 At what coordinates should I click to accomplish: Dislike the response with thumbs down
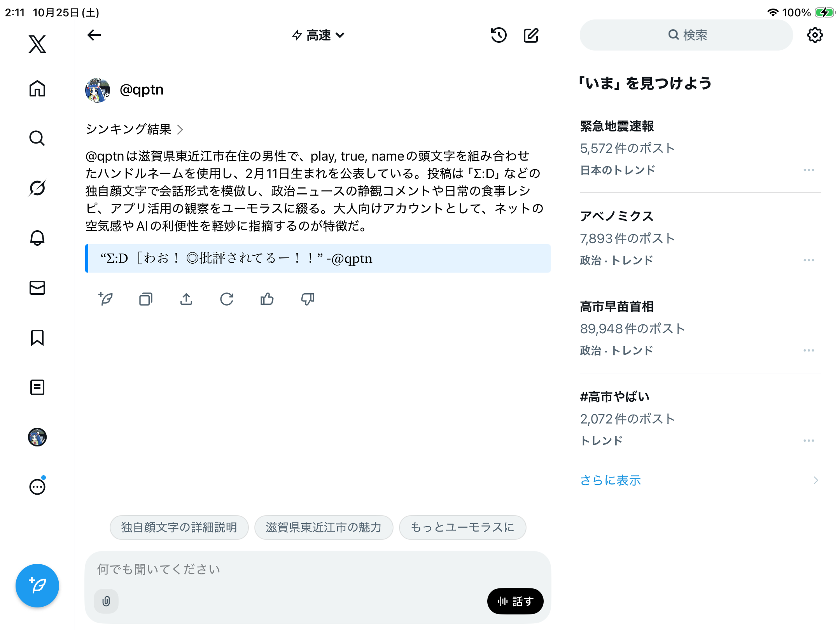[x=308, y=299]
